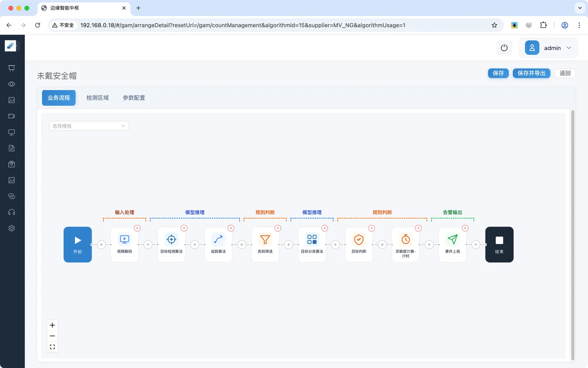
Task: Open the headset icon in sidebar
Action: (x=11, y=212)
